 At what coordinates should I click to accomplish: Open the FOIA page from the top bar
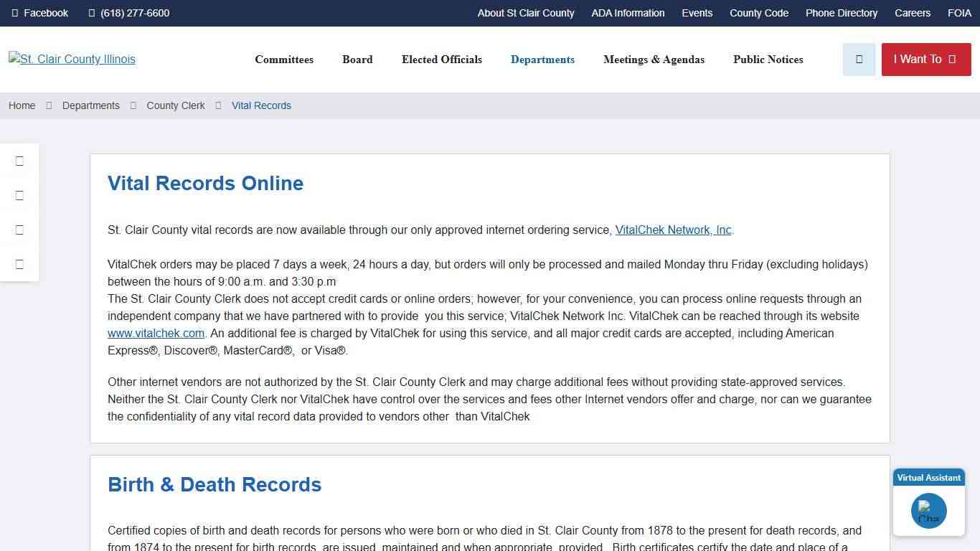pyautogui.click(x=959, y=12)
